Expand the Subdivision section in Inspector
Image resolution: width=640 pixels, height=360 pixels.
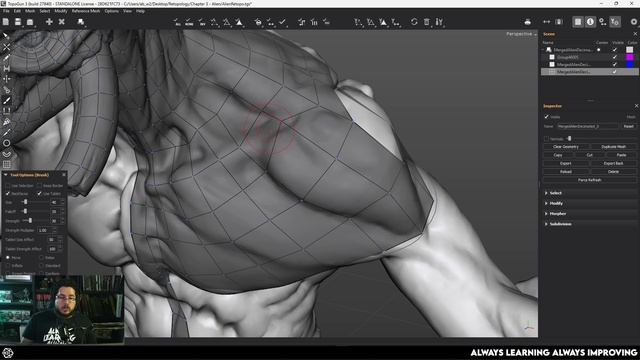(547, 224)
